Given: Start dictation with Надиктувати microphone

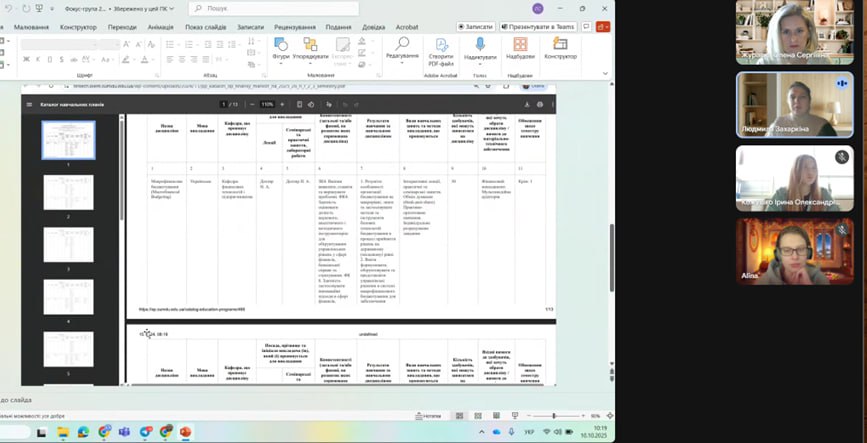Looking at the screenshot, I should click(480, 48).
